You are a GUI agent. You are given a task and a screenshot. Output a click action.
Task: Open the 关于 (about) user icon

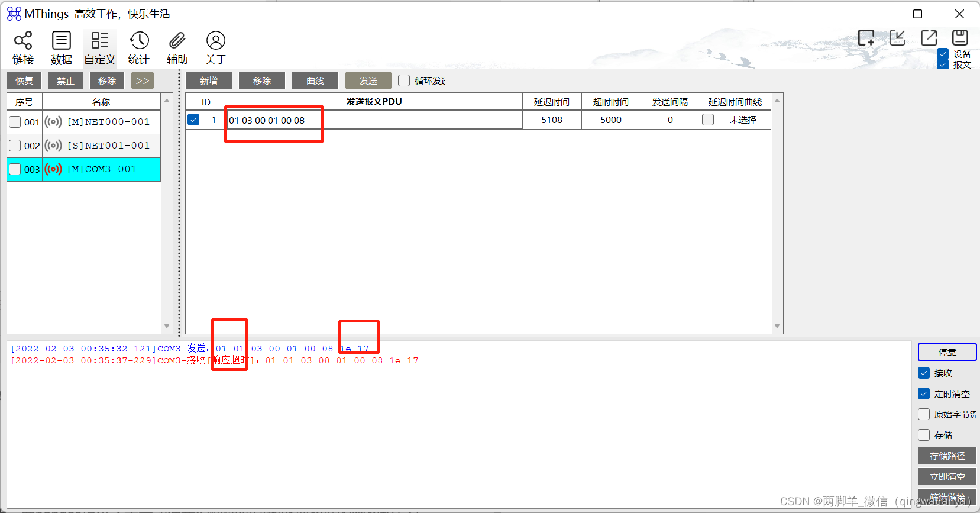tap(216, 48)
